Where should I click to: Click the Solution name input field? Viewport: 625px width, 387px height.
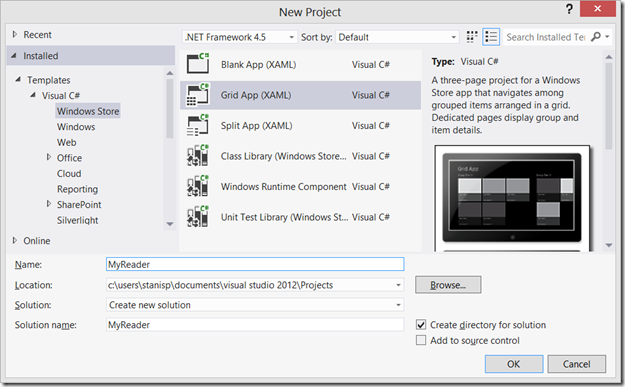coord(255,325)
